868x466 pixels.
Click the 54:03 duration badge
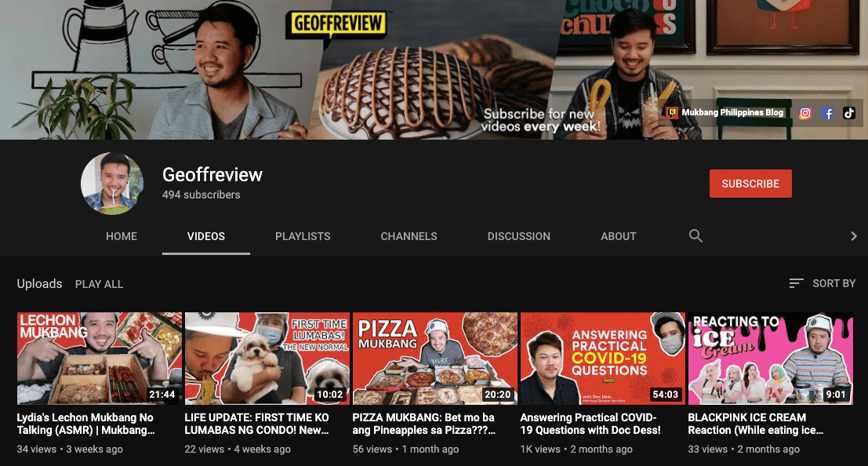click(666, 395)
